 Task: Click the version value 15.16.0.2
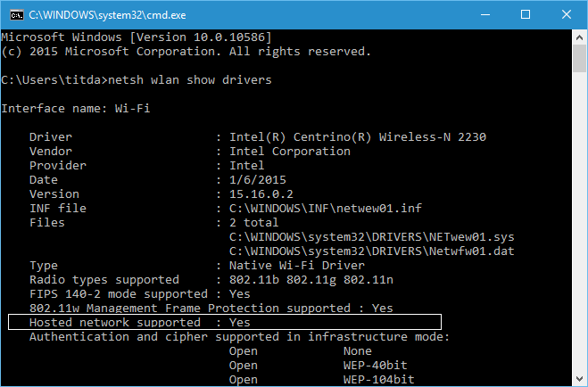264,194
